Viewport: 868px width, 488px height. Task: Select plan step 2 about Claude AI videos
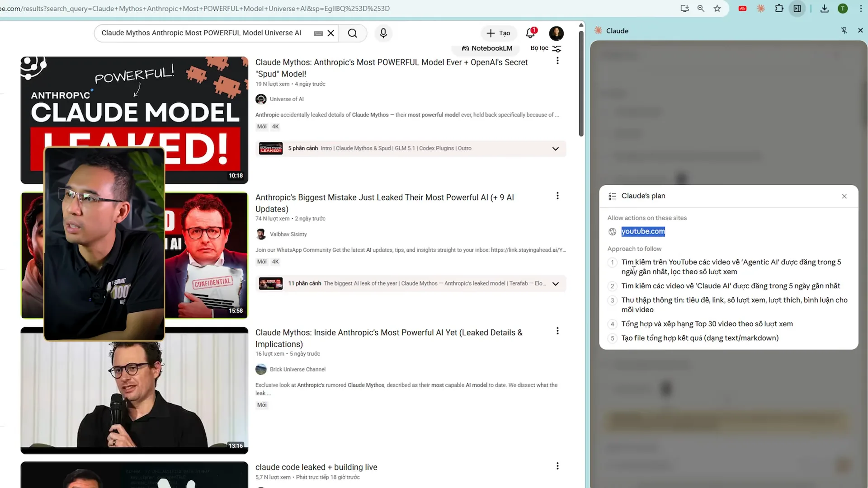point(731,286)
